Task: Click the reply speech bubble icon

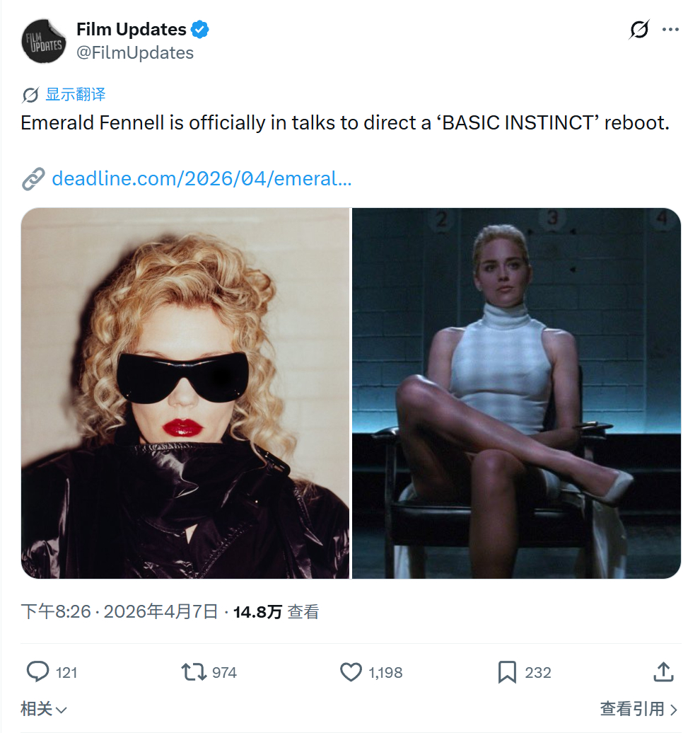Action: pyautogui.click(x=37, y=672)
